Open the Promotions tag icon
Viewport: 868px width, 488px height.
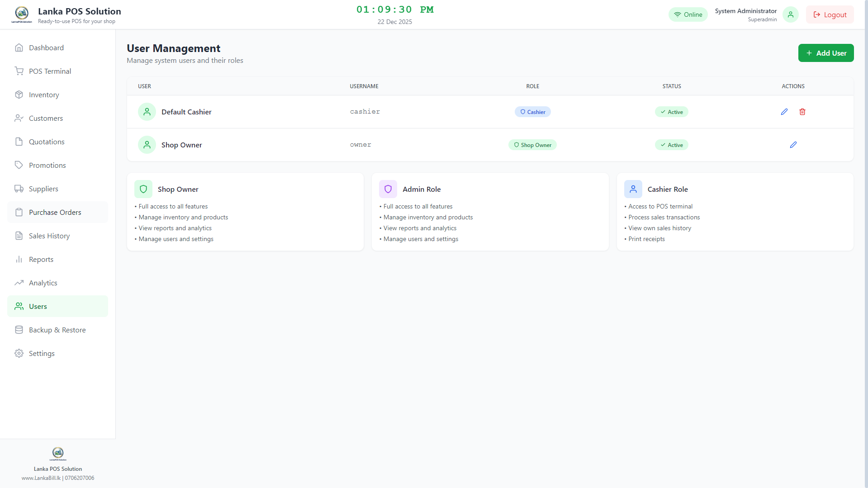[19, 165]
